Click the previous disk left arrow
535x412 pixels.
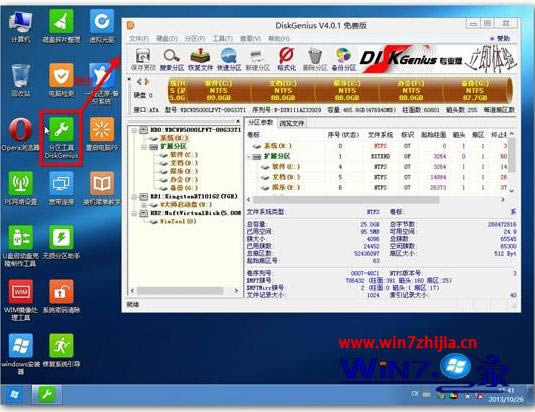(139, 82)
